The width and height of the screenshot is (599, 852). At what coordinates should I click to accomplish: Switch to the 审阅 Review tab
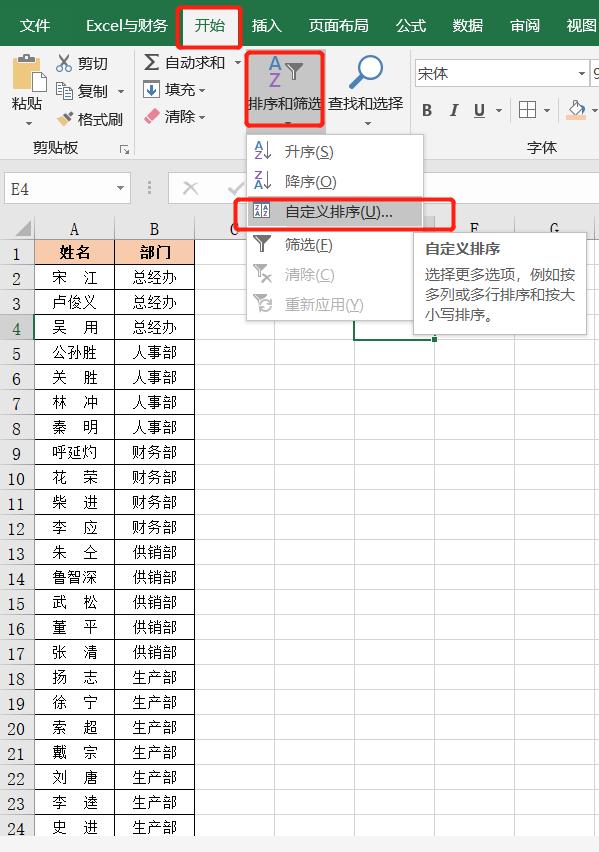pos(525,26)
